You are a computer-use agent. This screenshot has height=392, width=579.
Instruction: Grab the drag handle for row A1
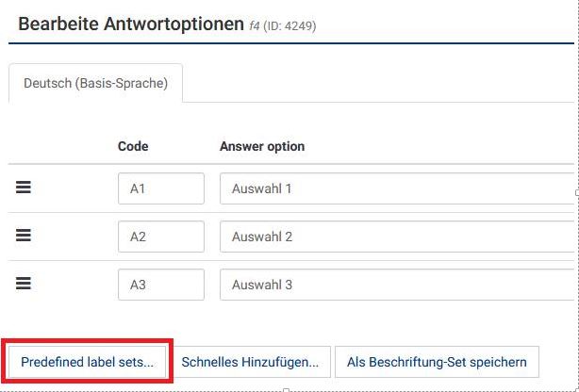pos(25,188)
